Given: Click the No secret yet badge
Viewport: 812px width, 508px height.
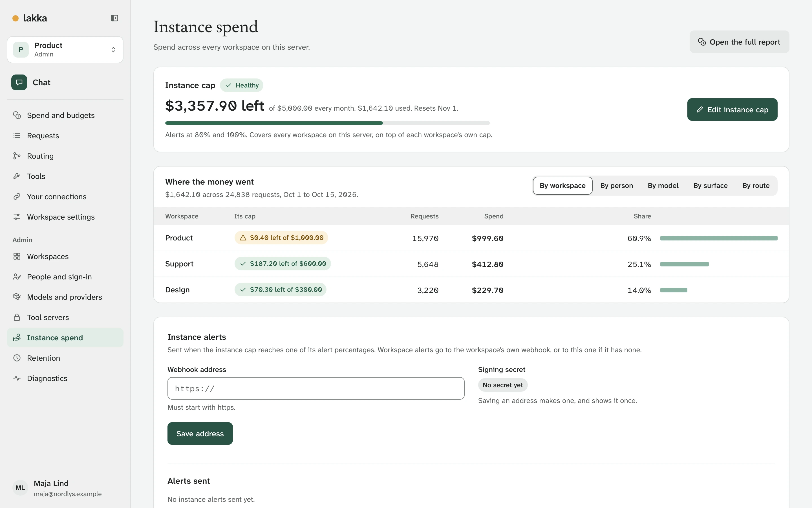Looking at the screenshot, I should point(503,385).
